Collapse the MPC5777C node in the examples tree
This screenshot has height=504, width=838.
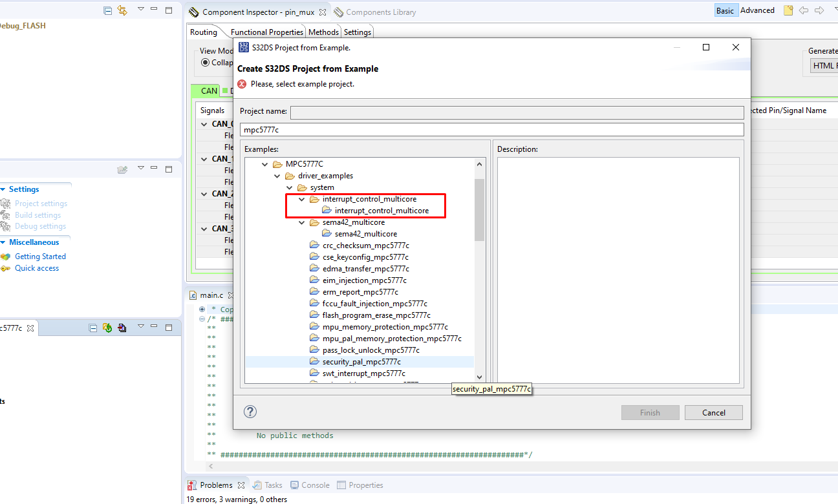[264, 163]
